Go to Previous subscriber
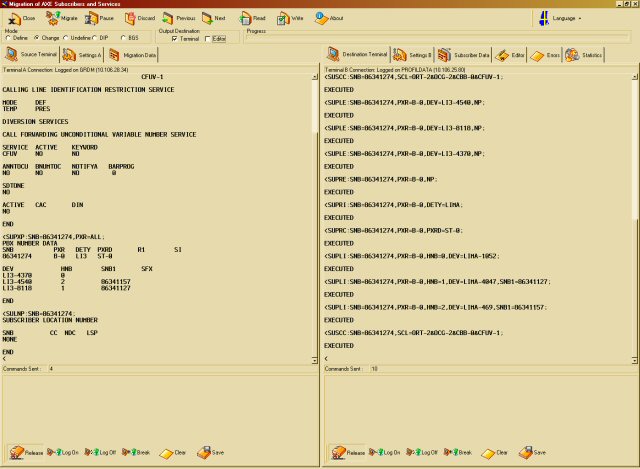 click(x=179, y=18)
